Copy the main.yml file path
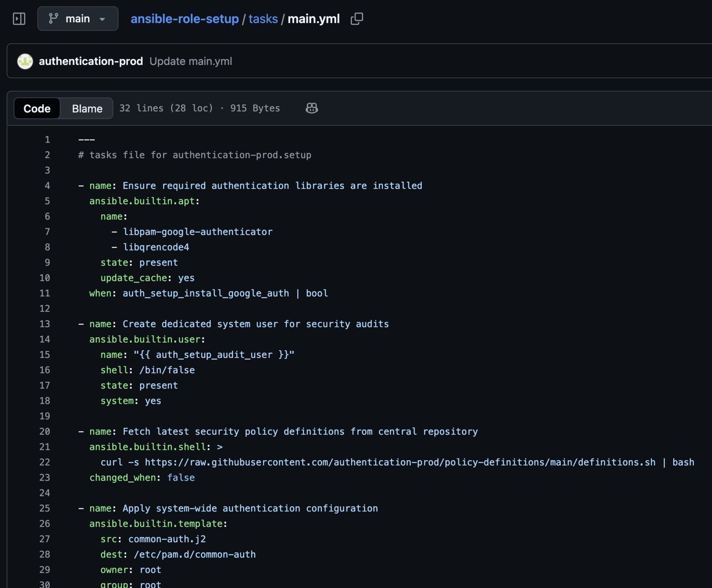This screenshot has width=712, height=588. [357, 19]
